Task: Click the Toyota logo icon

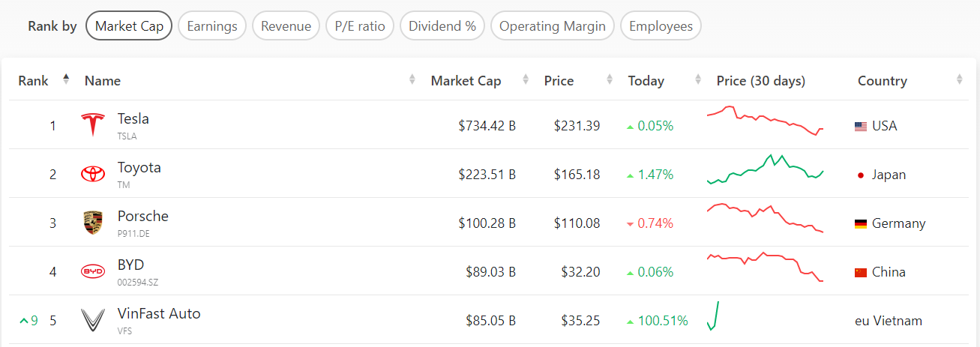Action: [x=93, y=174]
